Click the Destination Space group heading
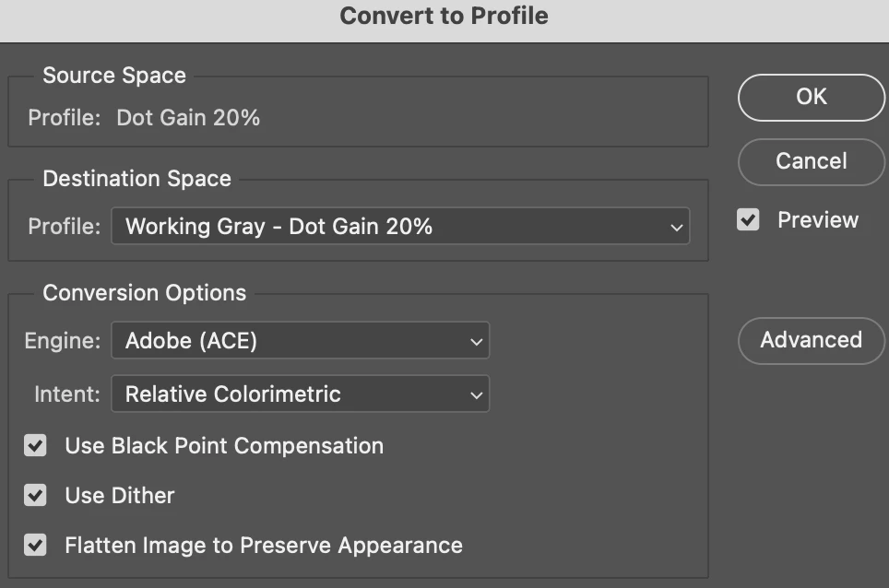Viewport: 889px width, 588px height. coord(136,179)
